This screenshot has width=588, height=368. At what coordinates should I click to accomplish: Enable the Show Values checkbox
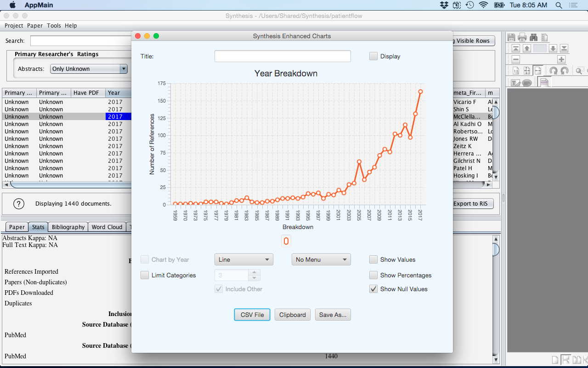coord(373,259)
